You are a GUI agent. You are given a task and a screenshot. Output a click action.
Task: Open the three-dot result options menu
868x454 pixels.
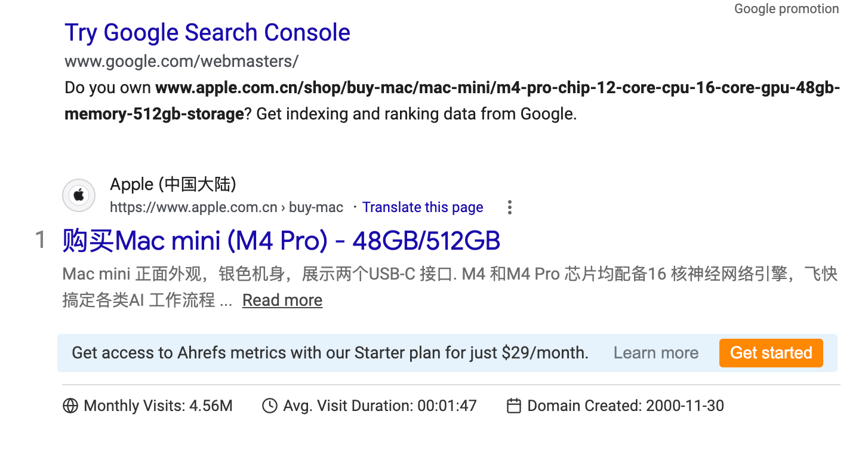(x=509, y=207)
